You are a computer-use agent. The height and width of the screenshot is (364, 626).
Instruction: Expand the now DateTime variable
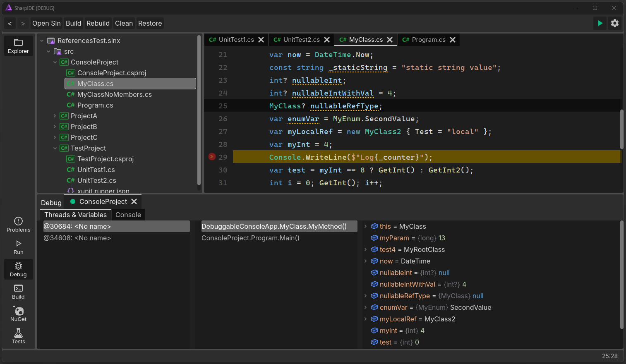pyautogui.click(x=366, y=261)
